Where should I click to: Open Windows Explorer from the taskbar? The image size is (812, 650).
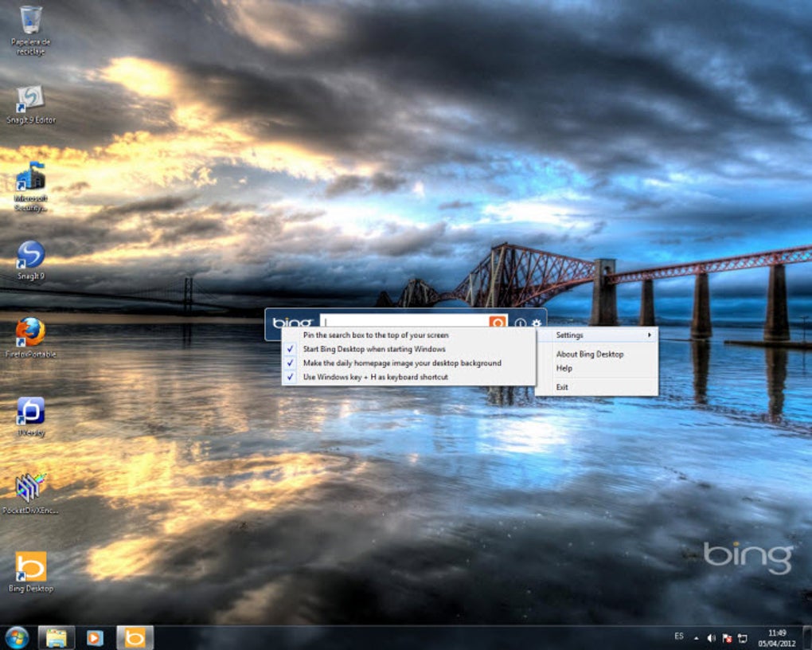pos(57,637)
